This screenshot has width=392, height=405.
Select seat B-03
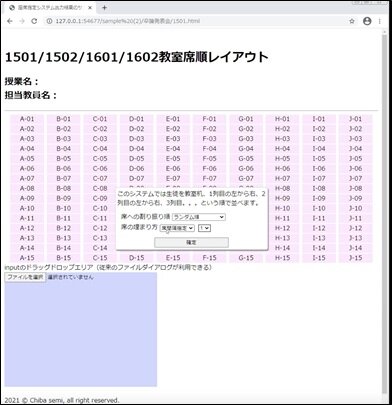[x=63, y=139]
